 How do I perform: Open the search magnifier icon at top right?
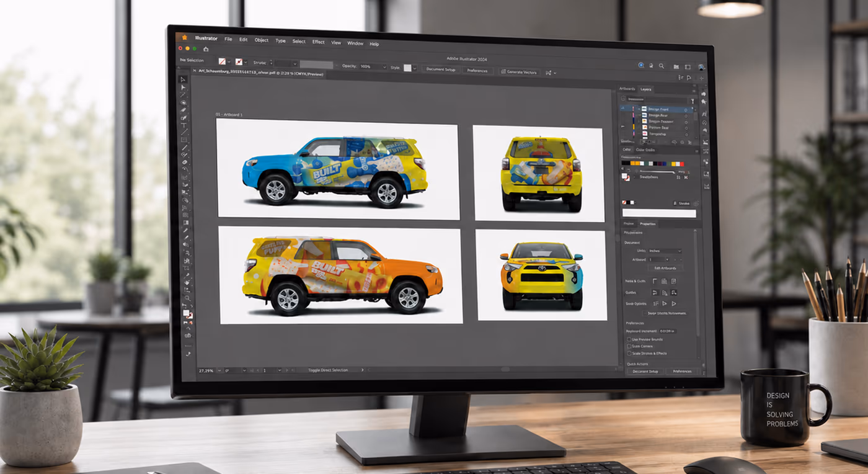(x=662, y=66)
